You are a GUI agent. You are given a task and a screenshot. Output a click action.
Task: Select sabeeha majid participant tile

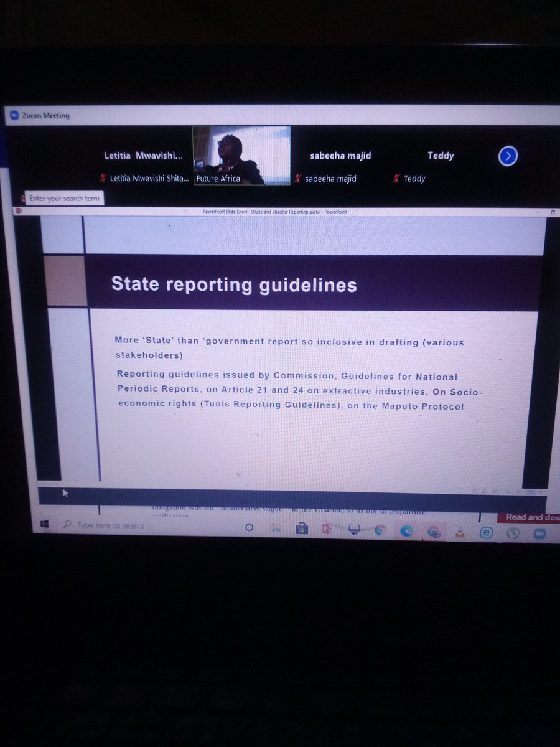click(340, 166)
